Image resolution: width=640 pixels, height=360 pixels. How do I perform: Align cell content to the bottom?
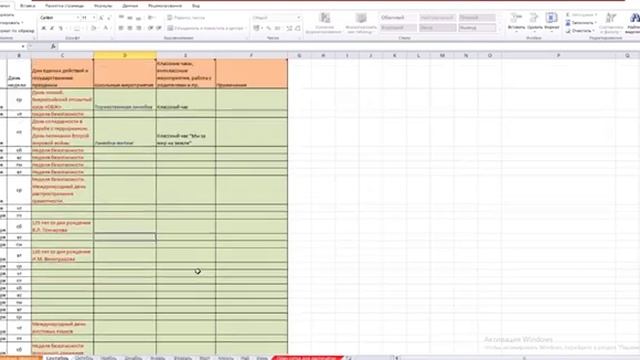[139, 18]
